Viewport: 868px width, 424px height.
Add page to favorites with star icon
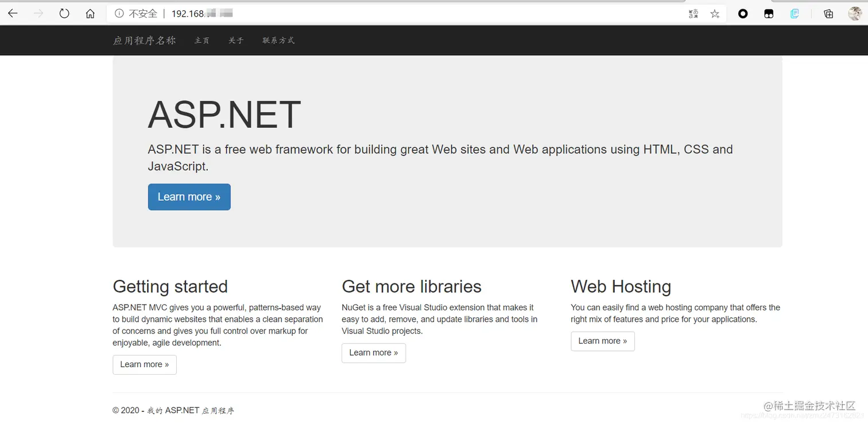point(715,14)
